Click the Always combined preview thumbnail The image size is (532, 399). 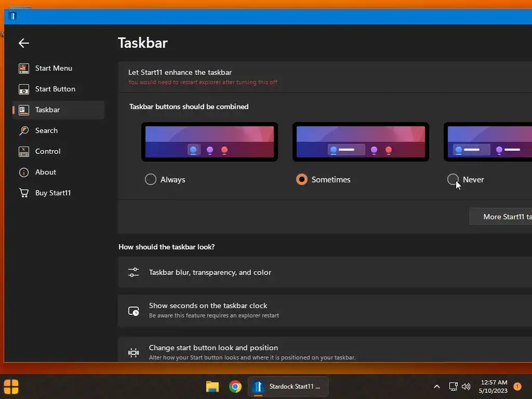[x=210, y=142]
